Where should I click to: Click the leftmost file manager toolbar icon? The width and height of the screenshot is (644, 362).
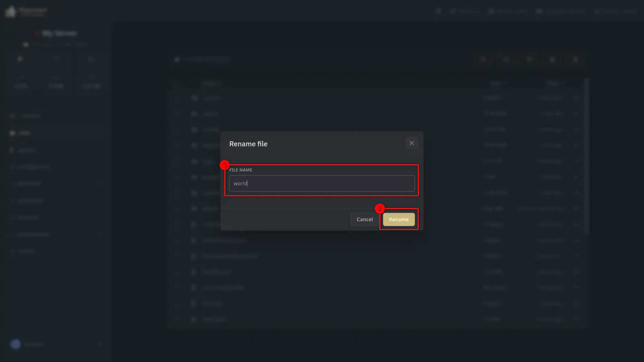pos(483,60)
